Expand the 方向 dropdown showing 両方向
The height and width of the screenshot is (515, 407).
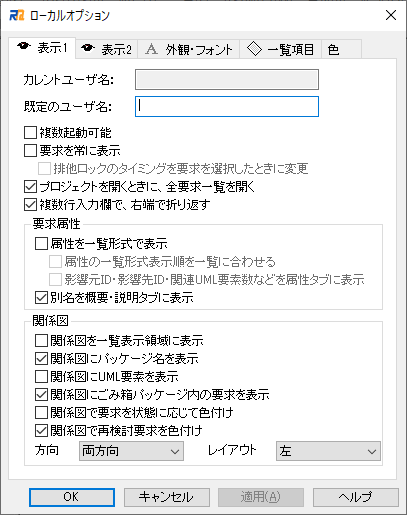pos(131,451)
